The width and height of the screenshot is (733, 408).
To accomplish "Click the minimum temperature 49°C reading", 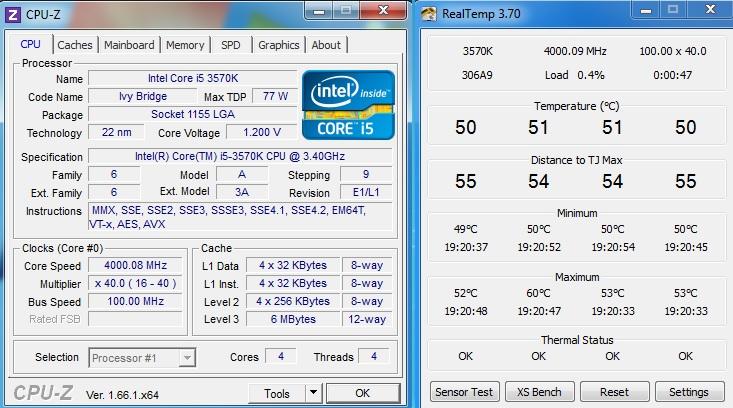I will 466,229.
